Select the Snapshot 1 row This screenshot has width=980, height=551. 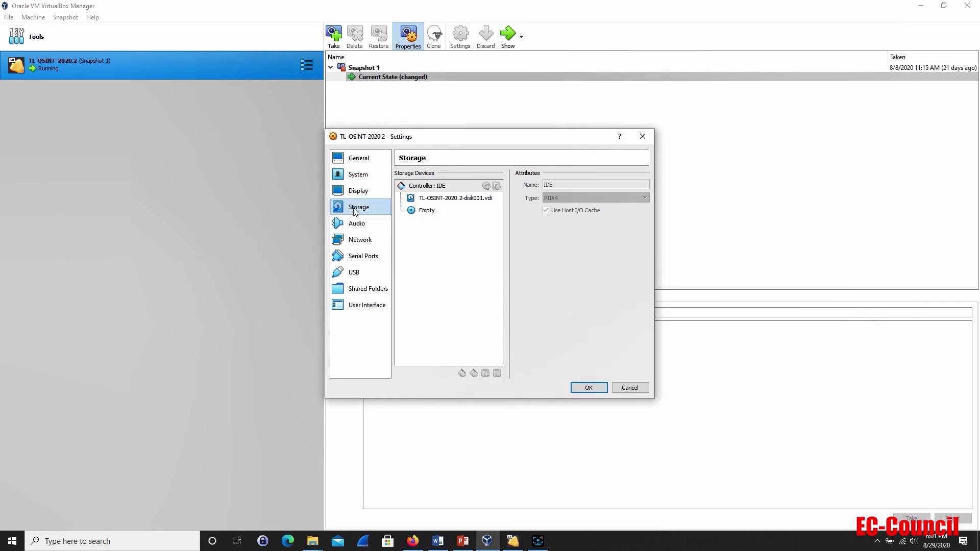[x=652, y=67]
